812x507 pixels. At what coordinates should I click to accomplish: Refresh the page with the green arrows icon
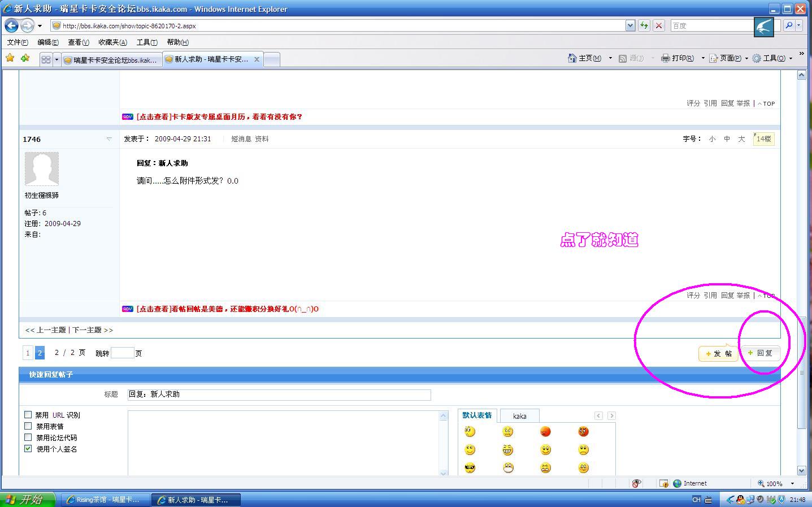(644, 25)
